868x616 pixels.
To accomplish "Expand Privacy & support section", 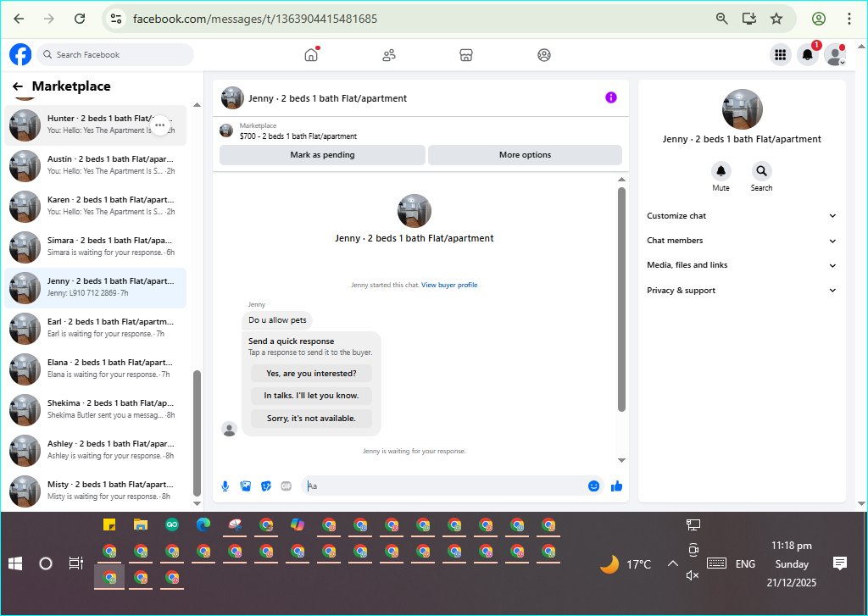I will 742,291.
